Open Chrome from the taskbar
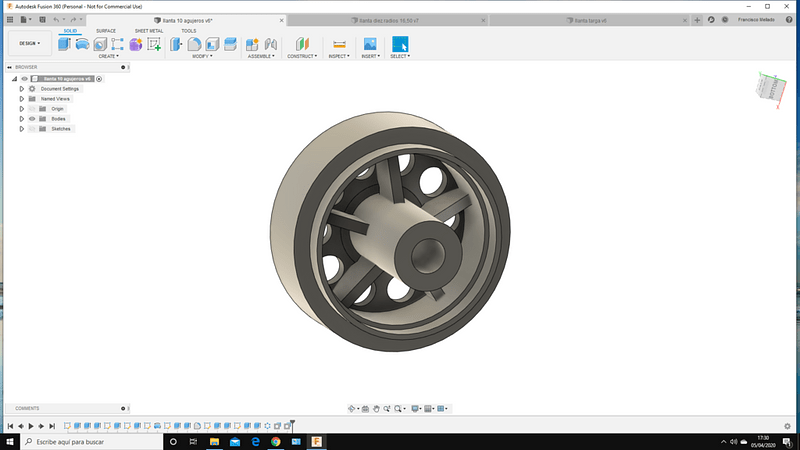 [276, 442]
